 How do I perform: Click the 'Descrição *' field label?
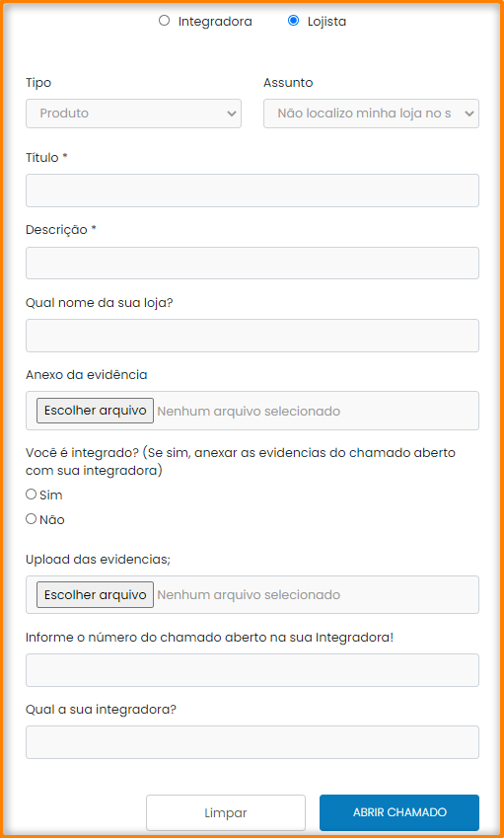(x=61, y=230)
